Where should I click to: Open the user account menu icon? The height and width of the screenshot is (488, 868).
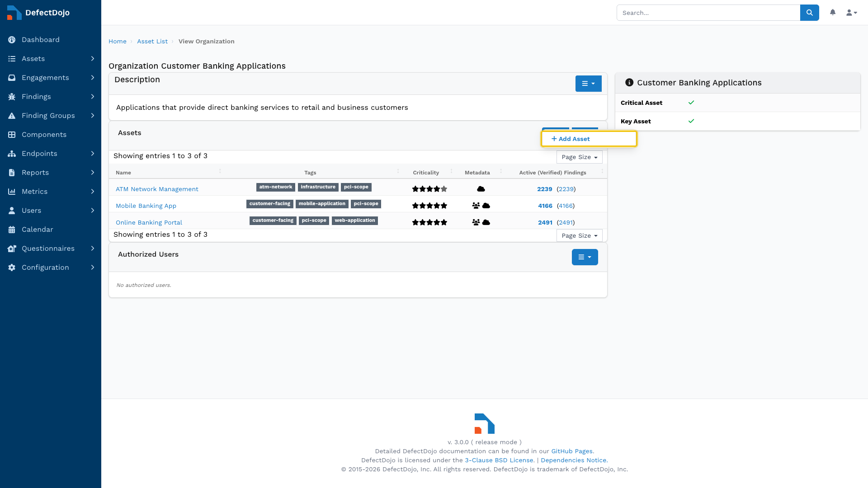[x=852, y=13]
